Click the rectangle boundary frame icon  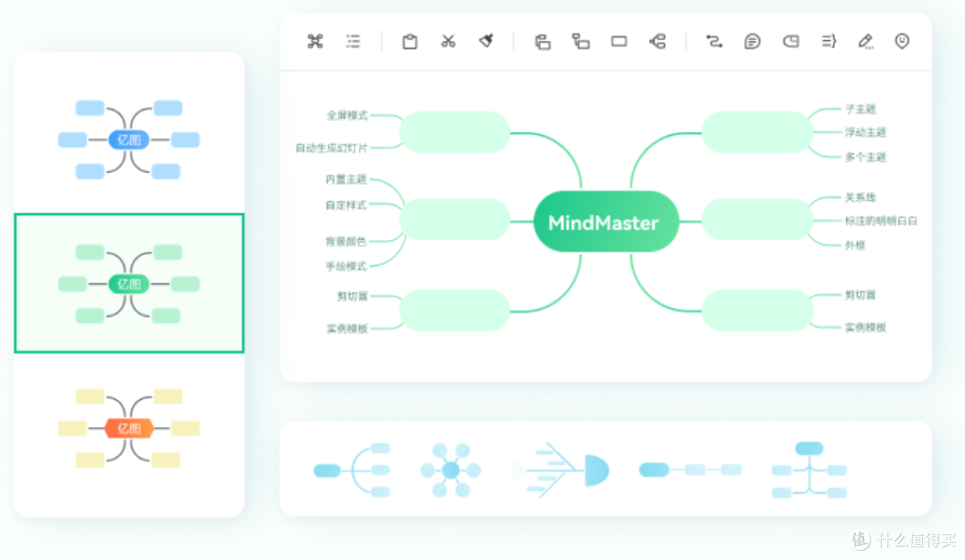pyautogui.click(x=618, y=41)
